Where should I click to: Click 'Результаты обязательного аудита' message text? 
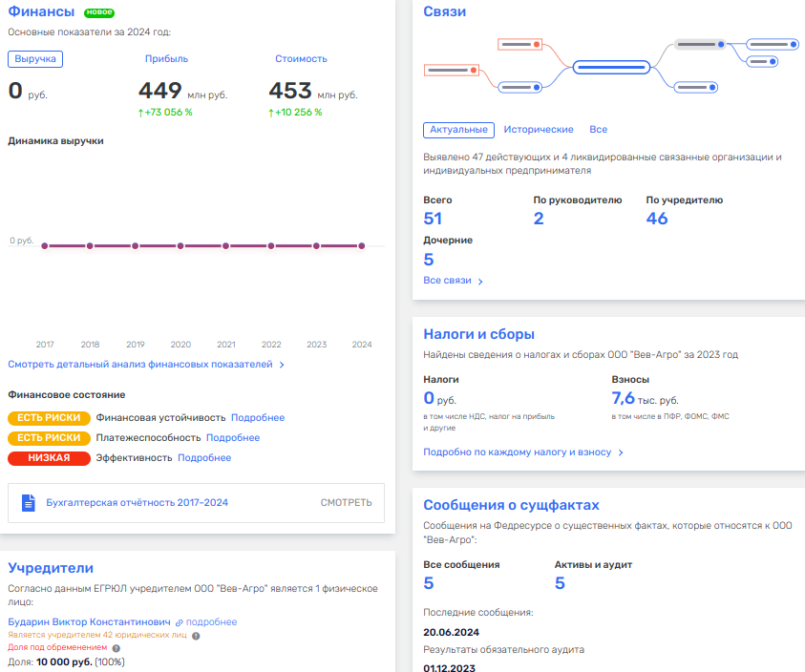pyautogui.click(x=503, y=650)
